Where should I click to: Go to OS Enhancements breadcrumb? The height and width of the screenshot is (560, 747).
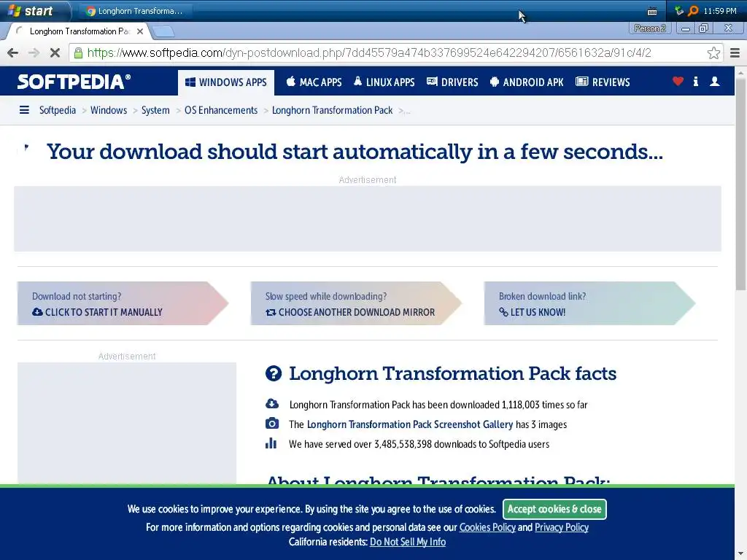click(221, 110)
